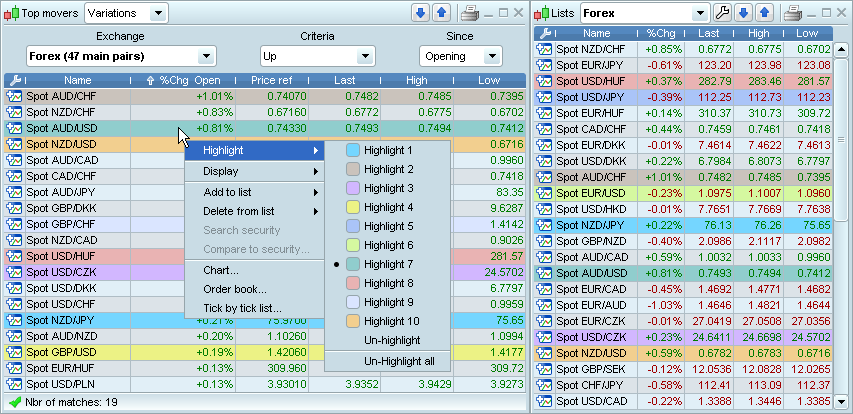This screenshot has height=414, width=853.
Task: Click chart icon beside Spot AUD/CHF in Top movers
Action: click(14, 96)
